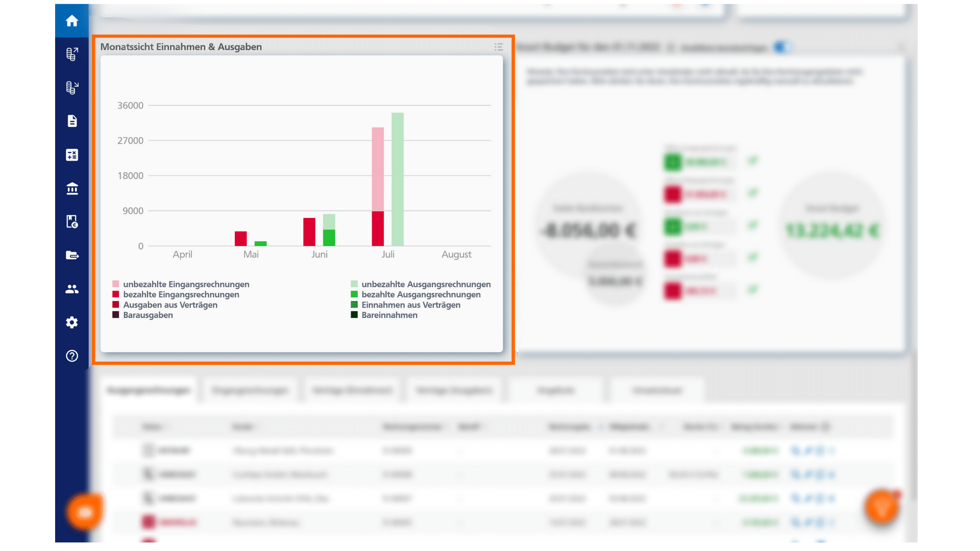The width and height of the screenshot is (980, 551).
Task: Open the document page icon in sidebar
Action: 72,121
